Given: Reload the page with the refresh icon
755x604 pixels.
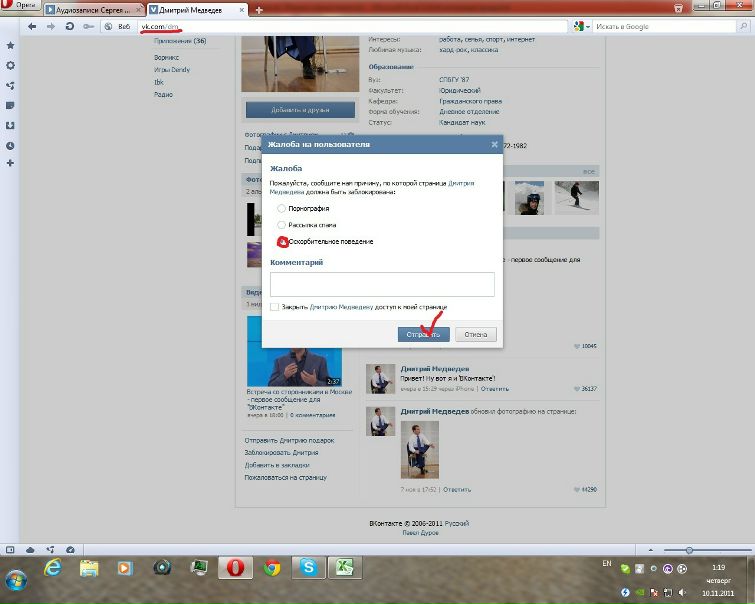Looking at the screenshot, I should pos(69,26).
